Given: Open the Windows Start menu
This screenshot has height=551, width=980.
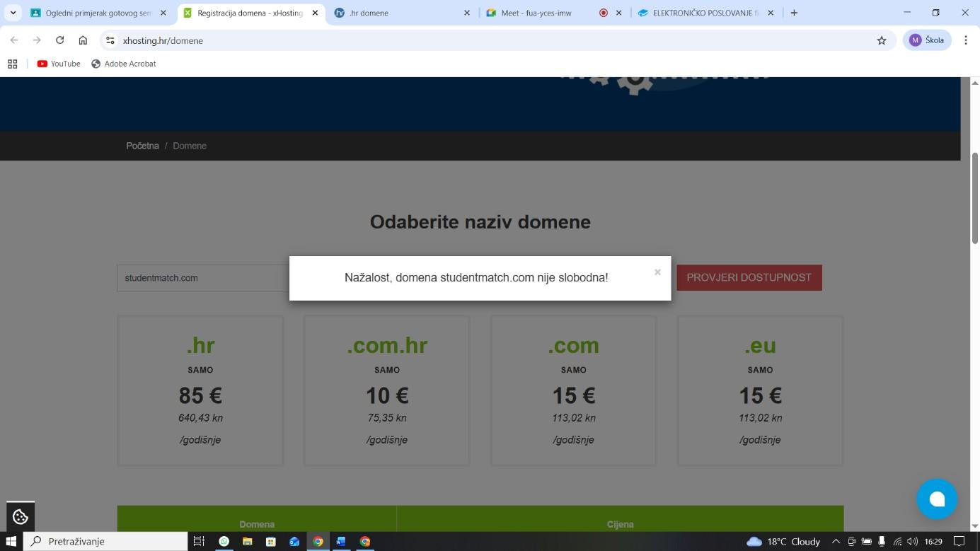Looking at the screenshot, I should pos(11,541).
